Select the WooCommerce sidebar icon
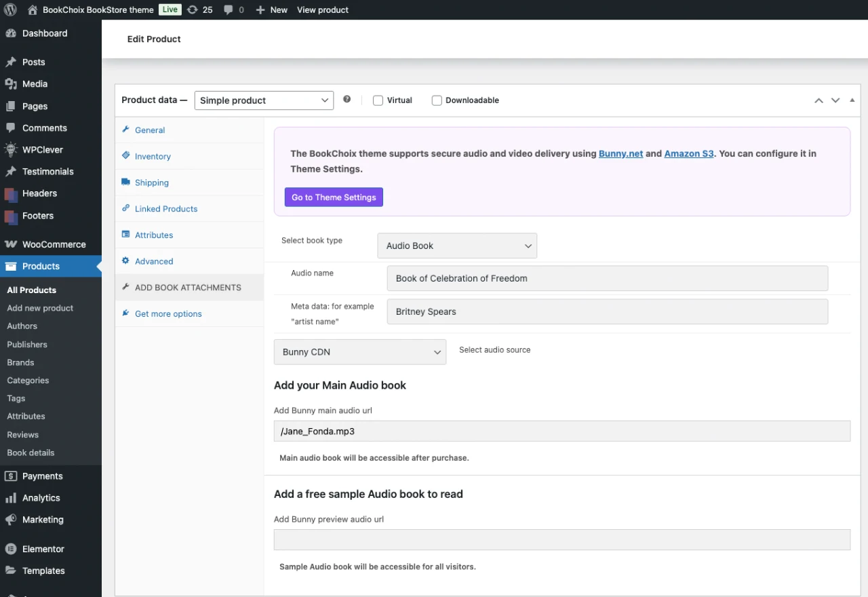 (x=11, y=244)
